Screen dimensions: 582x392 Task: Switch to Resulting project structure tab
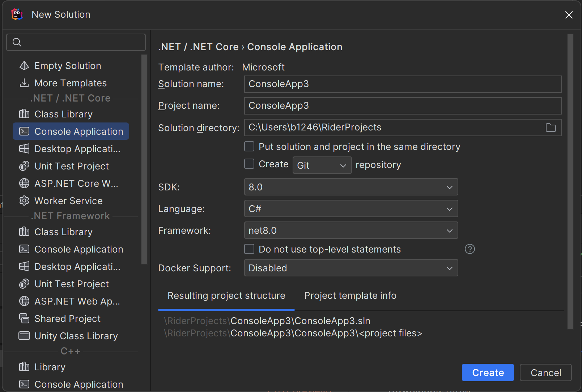[226, 296]
